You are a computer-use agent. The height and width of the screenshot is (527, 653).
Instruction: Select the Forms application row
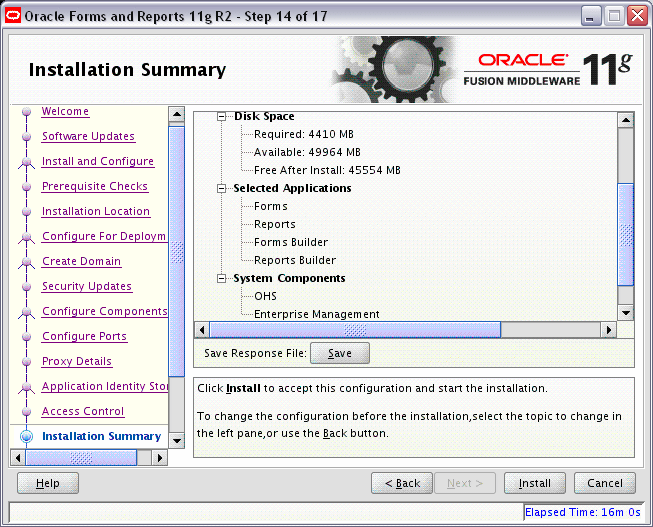pos(271,207)
